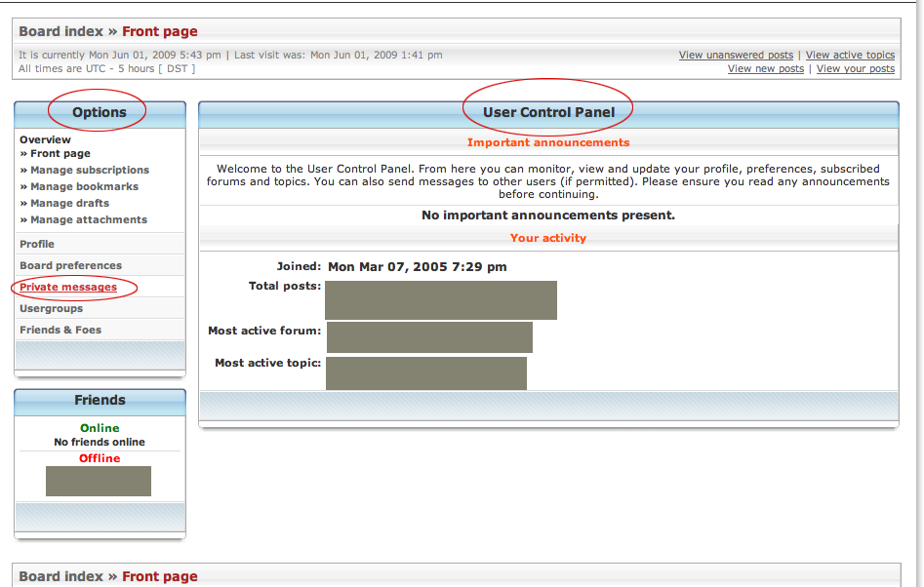The width and height of the screenshot is (924, 587).
Task: View unanswered posts
Action: pyautogui.click(x=736, y=56)
